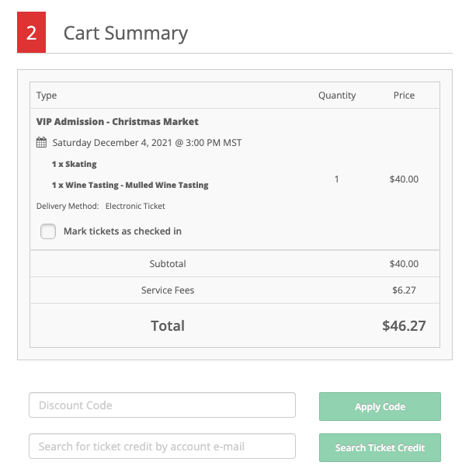Click the Subtotal row amount $40.00
469x476 pixels.
(404, 264)
